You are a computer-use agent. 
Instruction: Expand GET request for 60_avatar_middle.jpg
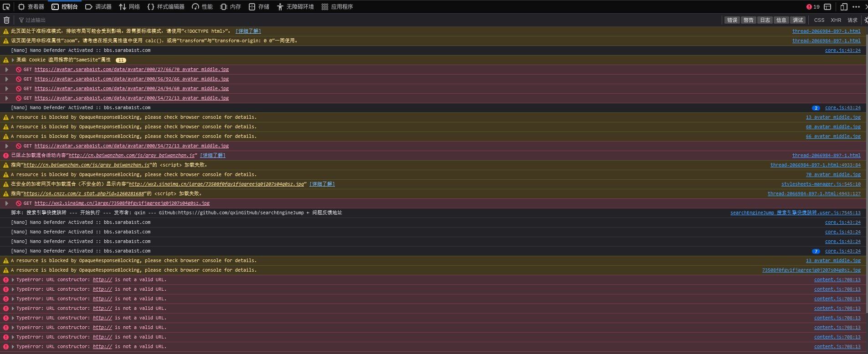click(6, 89)
